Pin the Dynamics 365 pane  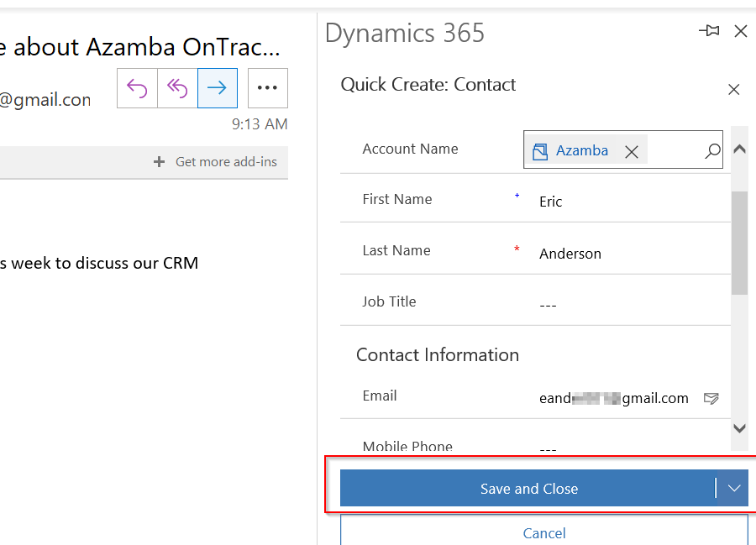tap(709, 31)
